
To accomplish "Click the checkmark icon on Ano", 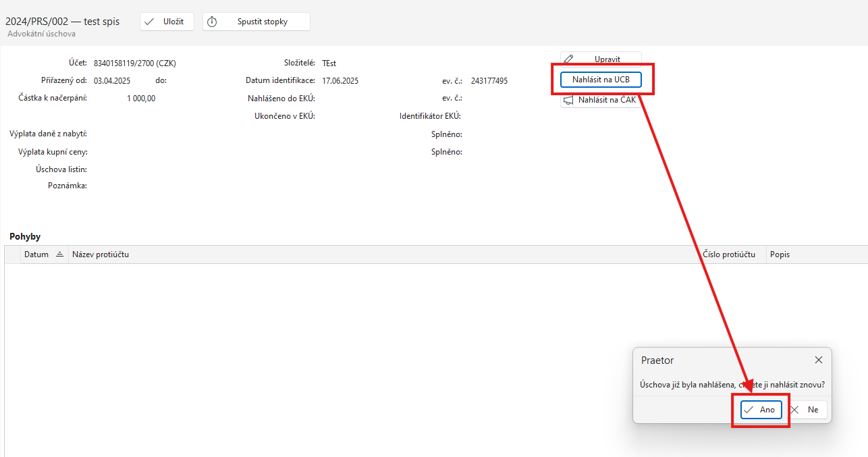I will 749,410.
